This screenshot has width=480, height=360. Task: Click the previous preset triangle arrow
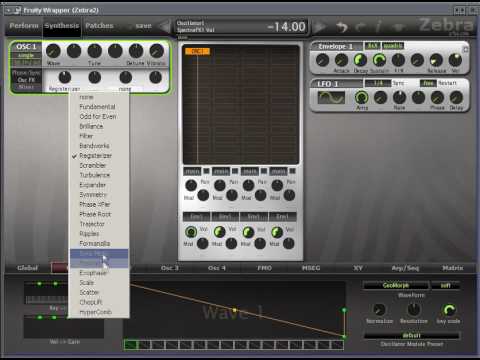point(165,26)
